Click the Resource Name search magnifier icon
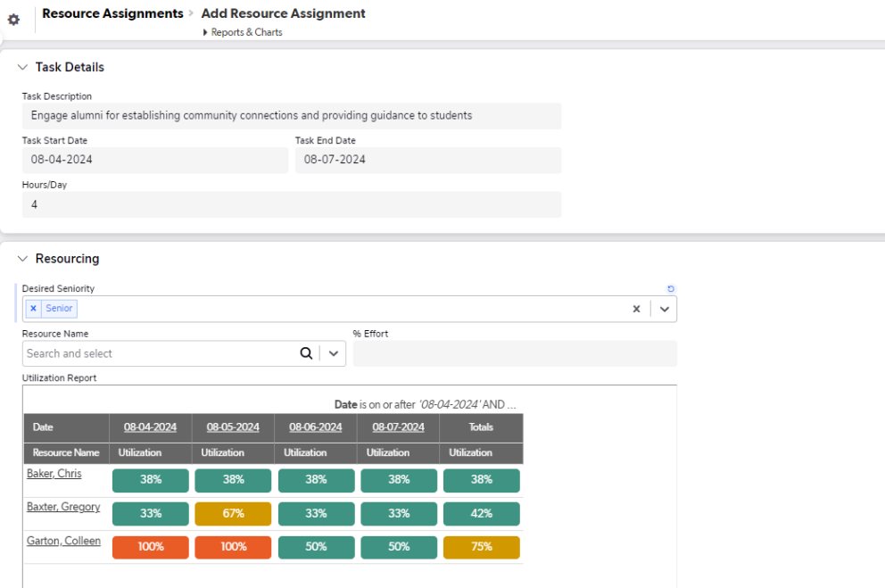885x588 pixels. tap(306, 353)
